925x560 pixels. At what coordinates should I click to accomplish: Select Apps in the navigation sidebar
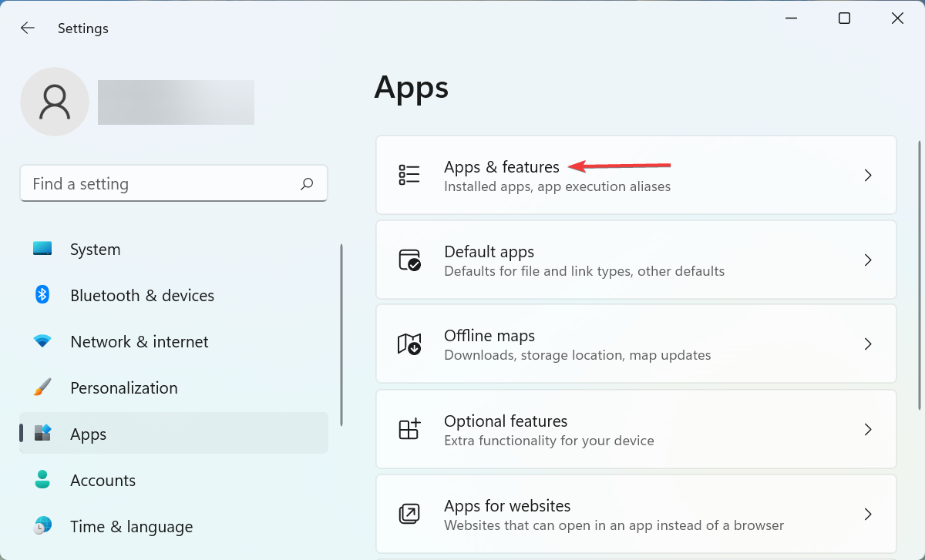[x=88, y=434]
